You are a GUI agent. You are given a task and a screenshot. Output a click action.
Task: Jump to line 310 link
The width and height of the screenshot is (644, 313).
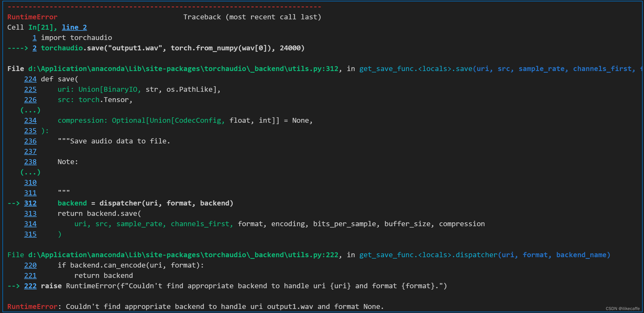[30, 183]
